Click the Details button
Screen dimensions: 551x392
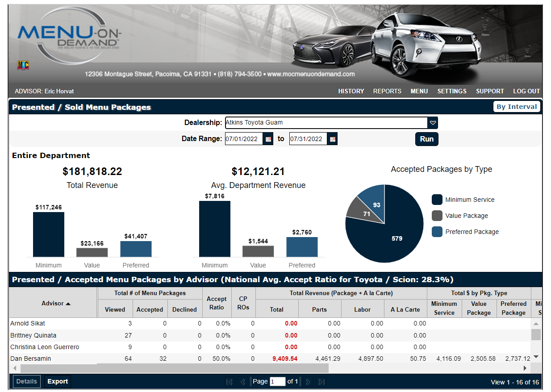point(27,381)
